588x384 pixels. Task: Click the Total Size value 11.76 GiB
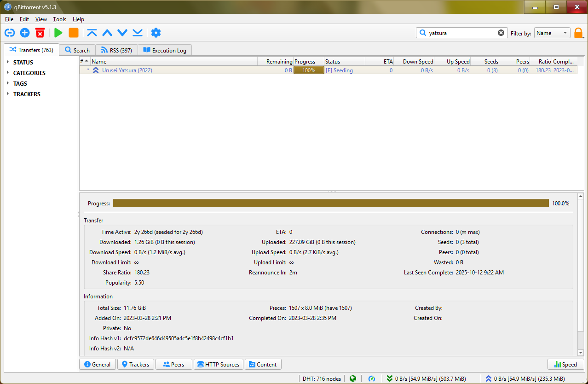(135, 308)
